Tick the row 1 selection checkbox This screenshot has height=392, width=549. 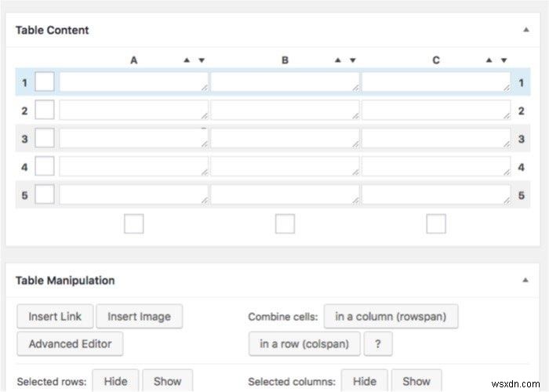45,82
